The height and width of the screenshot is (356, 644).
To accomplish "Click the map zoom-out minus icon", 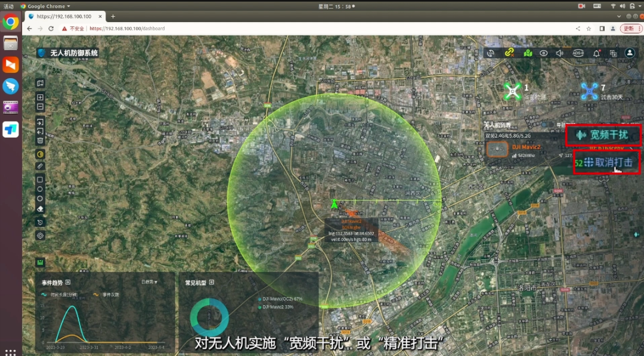I will (40, 107).
